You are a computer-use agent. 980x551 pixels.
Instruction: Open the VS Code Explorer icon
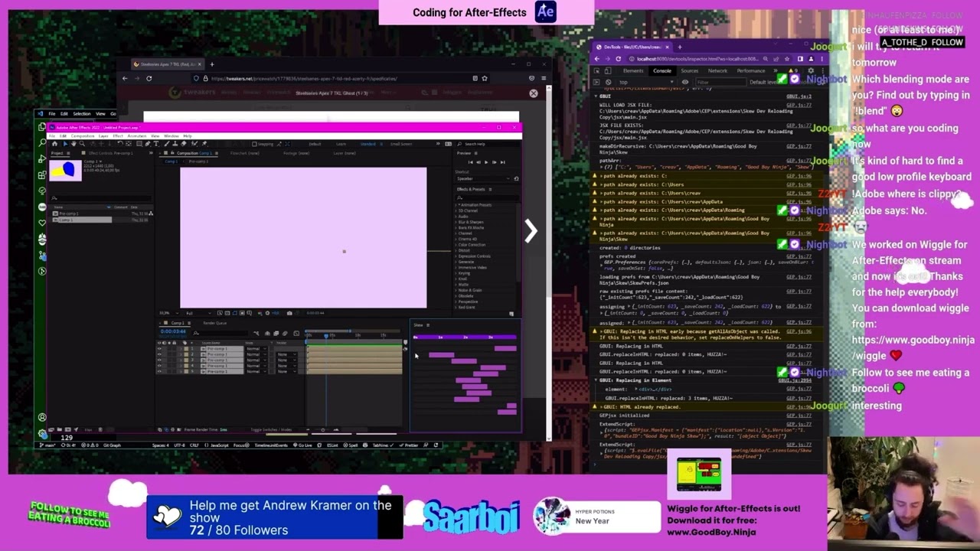42,126
